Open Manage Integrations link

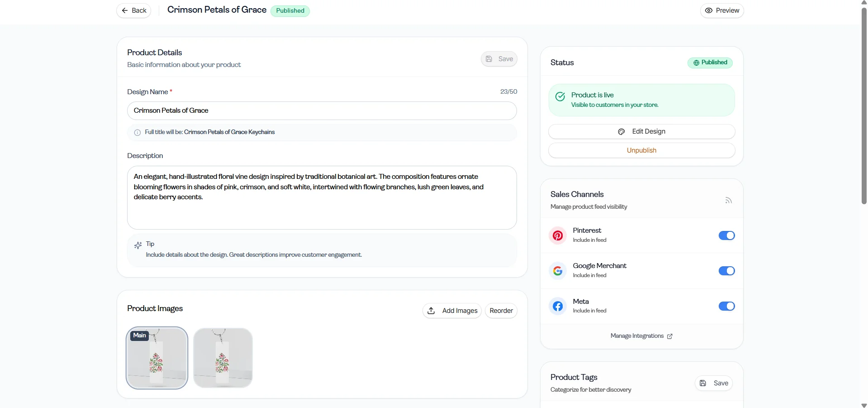coord(641,336)
